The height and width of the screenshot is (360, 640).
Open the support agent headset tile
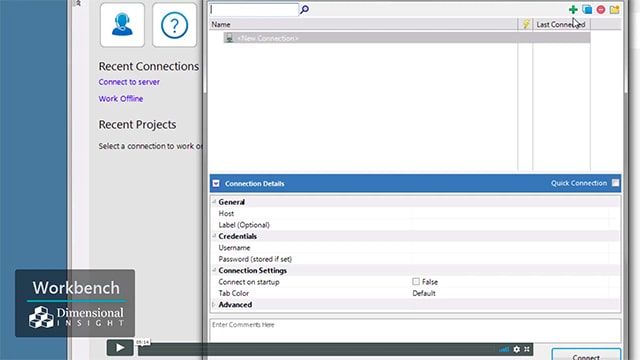point(122,25)
